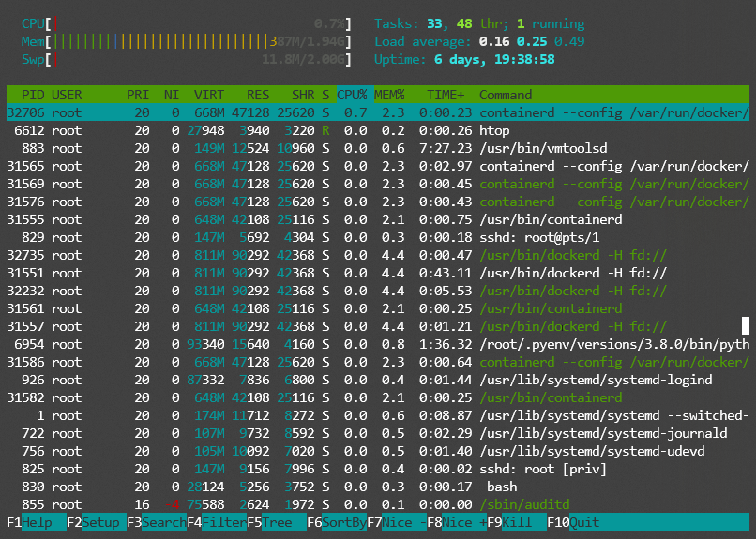Click the Load average readout

479,41
